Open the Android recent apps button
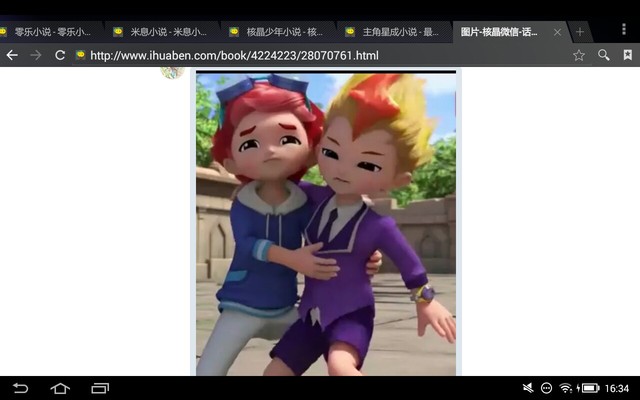This screenshot has width=640, height=400. 100,388
